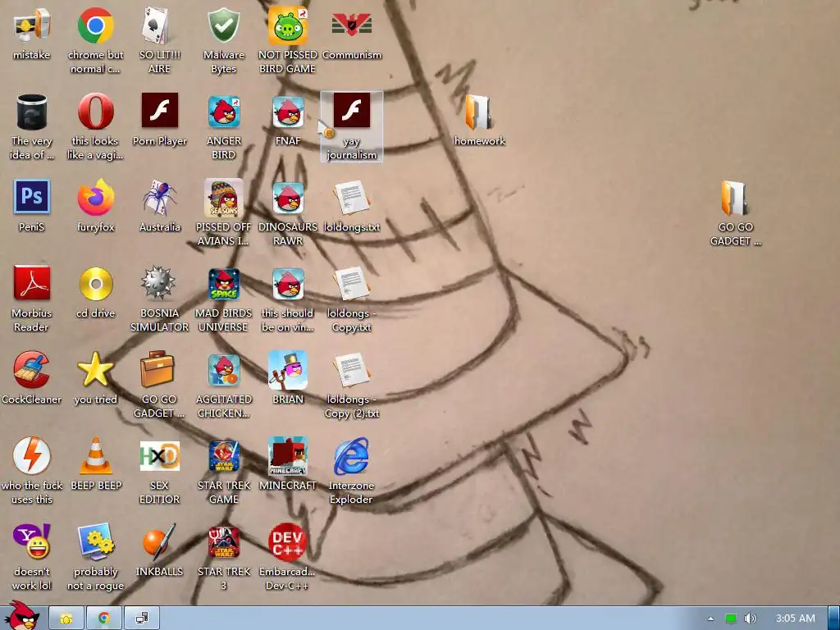Show hidden tray icons arrow
Screen dimensions: 840x630
point(710,619)
